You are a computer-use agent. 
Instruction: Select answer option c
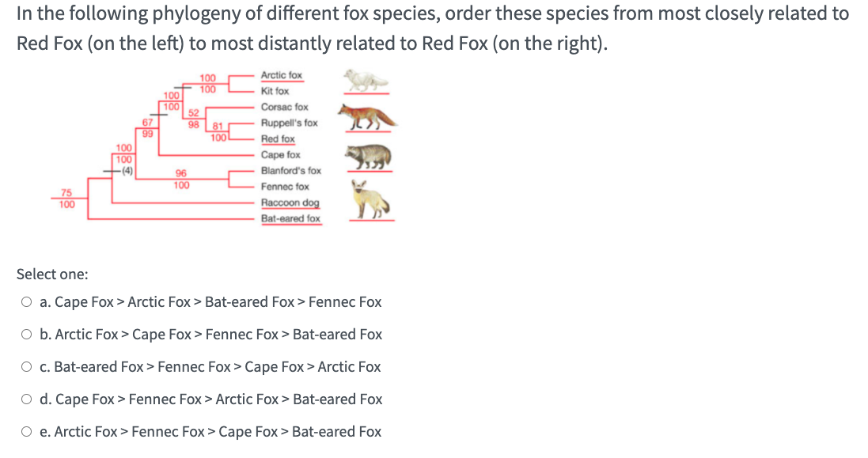[x=26, y=366]
